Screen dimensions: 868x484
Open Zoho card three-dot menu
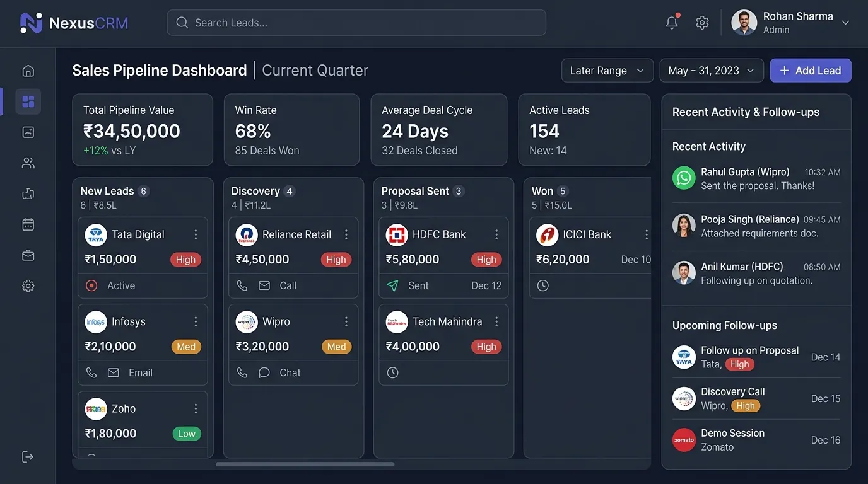click(196, 408)
